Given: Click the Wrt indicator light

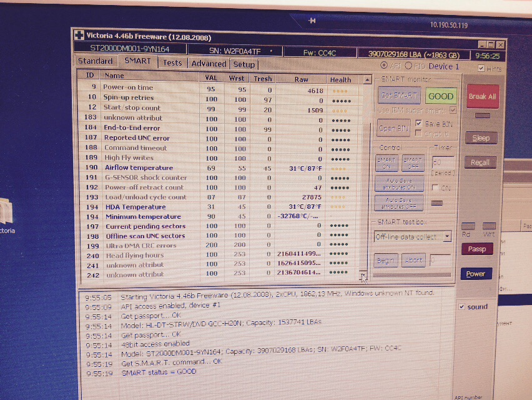Looking at the screenshot, I should [490, 226].
